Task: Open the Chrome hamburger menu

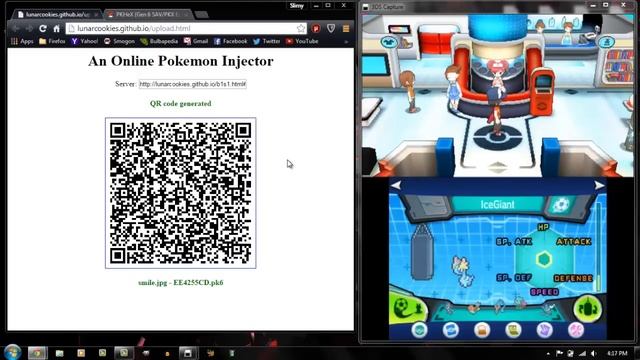Action: pyautogui.click(x=346, y=28)
